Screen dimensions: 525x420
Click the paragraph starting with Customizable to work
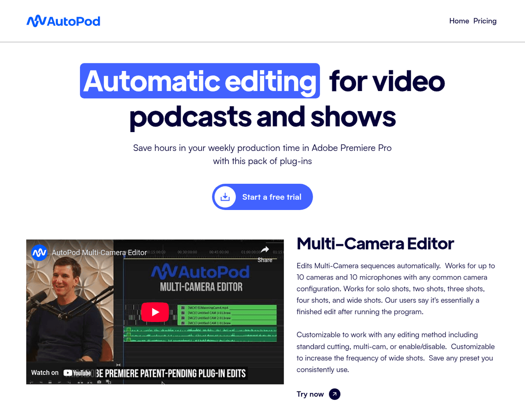click(395, 352)
